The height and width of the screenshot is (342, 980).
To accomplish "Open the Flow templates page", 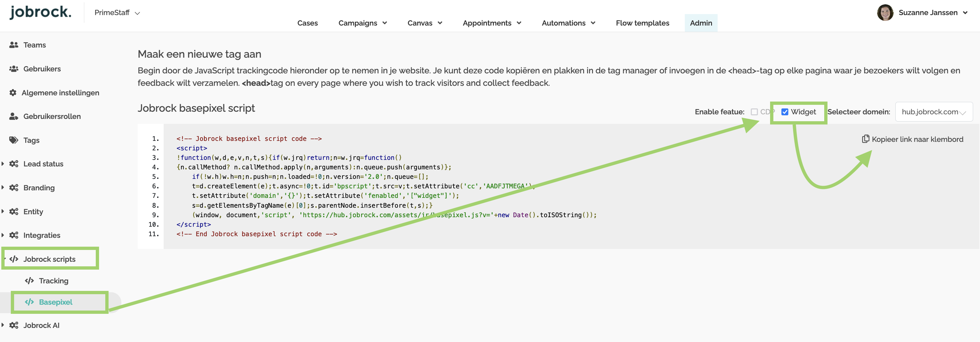I will click(643, 23).
